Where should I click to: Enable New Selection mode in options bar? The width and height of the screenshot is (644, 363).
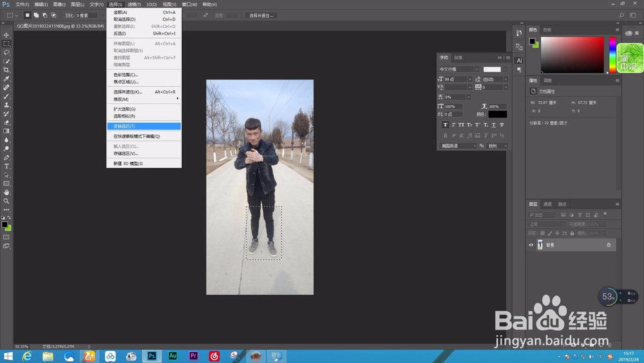point(27,15)
